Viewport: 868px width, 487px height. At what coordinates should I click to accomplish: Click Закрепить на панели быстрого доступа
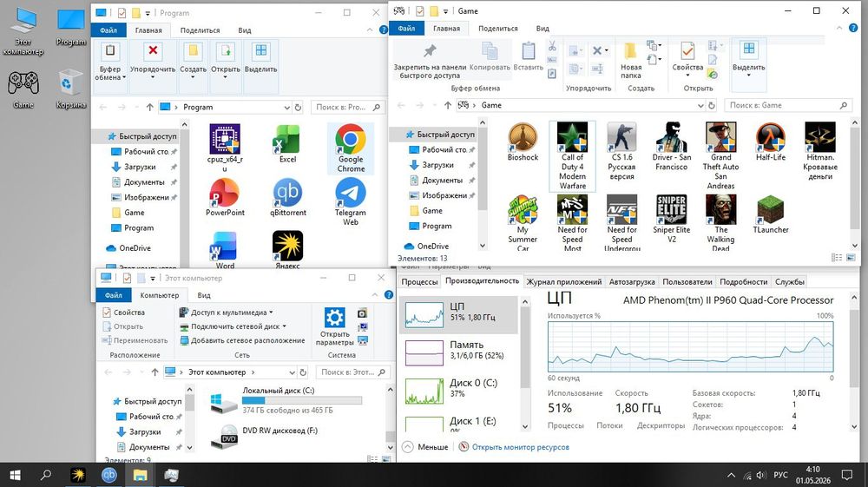(x=430, y=60)
